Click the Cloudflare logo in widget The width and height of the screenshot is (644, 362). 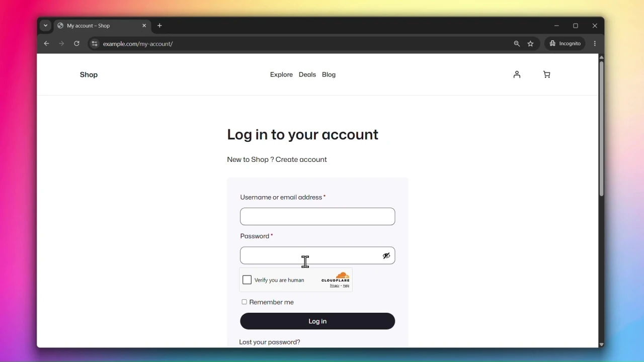[x=336, y=277]
